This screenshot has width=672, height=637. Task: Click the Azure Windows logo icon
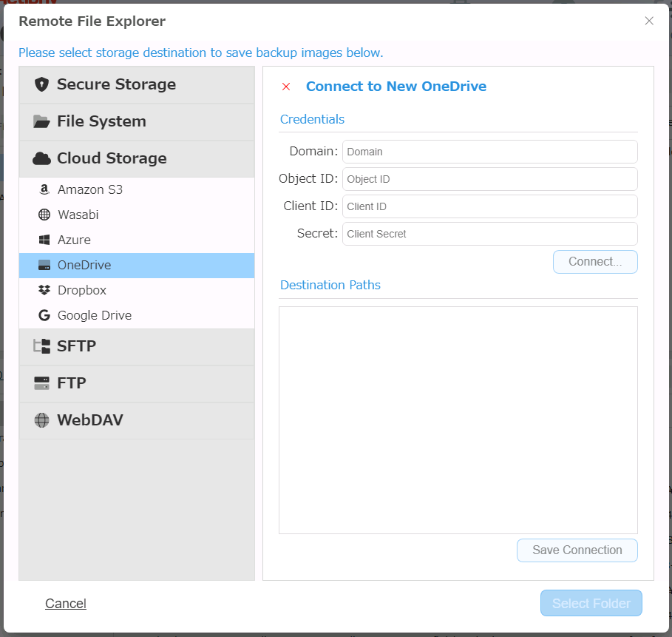[x=44, y=240]
